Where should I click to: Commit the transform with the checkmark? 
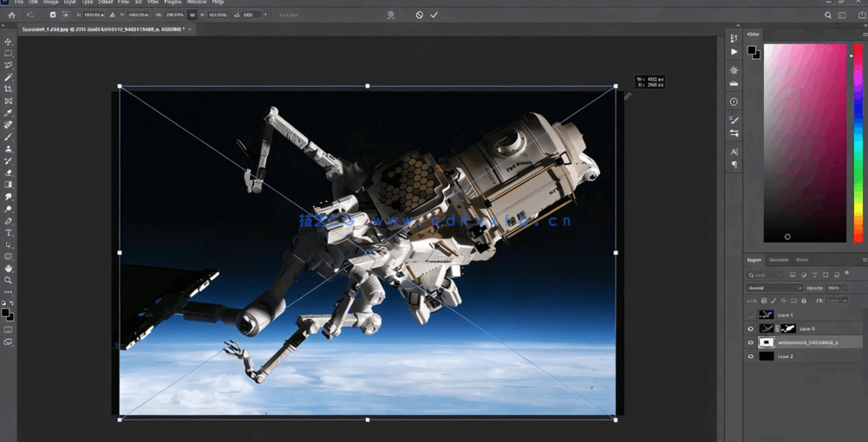(x=434, y=15)
